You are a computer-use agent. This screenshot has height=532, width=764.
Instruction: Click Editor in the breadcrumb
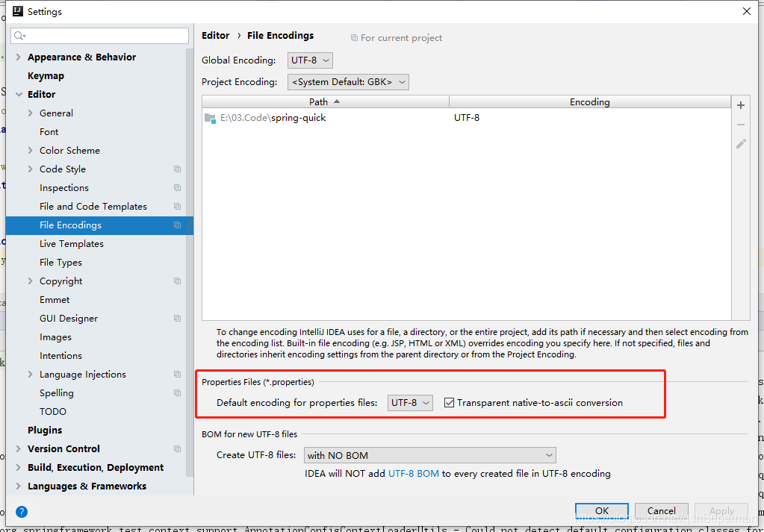click(215, 36)
